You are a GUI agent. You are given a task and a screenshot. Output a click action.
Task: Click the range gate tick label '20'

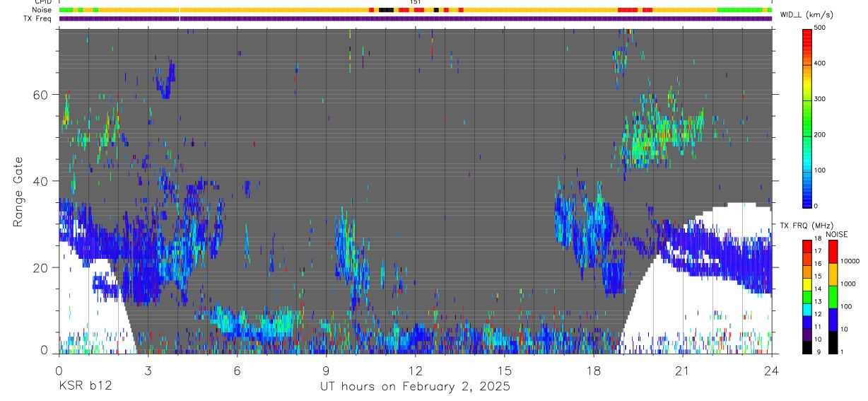41,267
